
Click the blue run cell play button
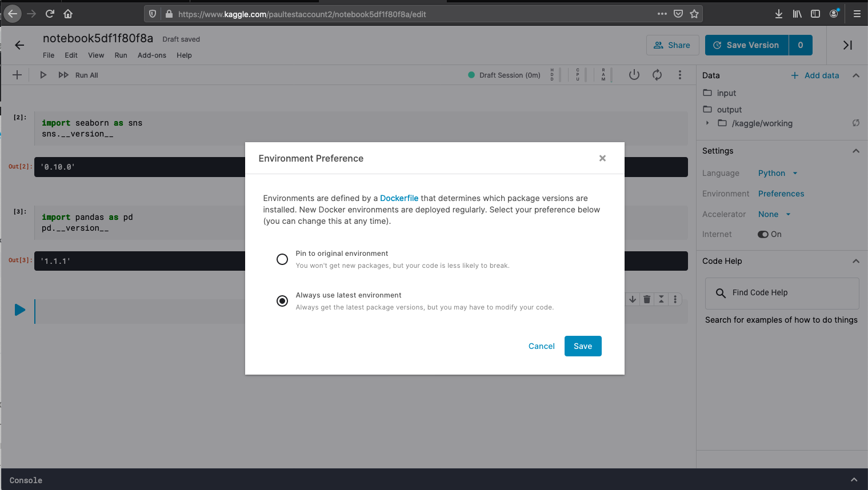pyautogui.click(x=20, y=310)
